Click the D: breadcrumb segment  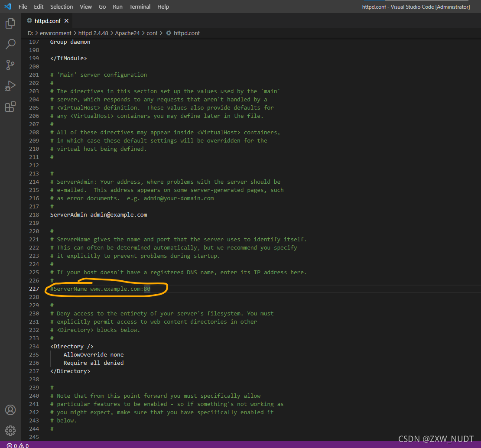pos(30,33)
